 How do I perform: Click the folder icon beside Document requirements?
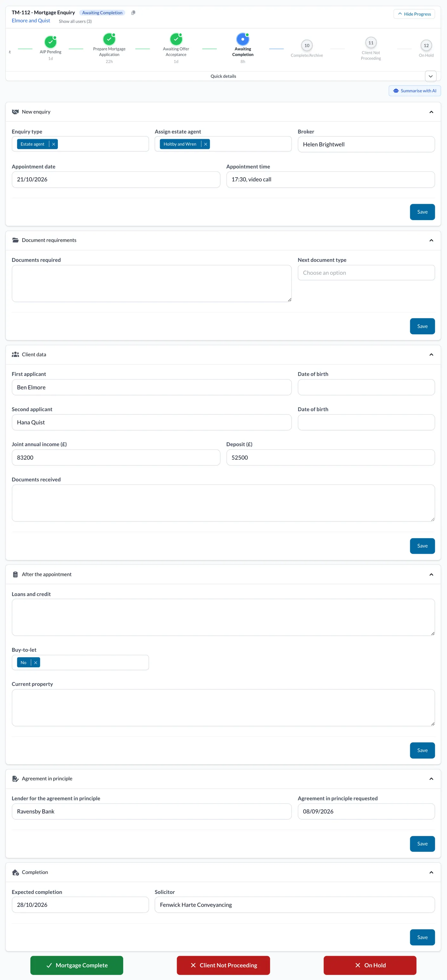tap(15, 240)
